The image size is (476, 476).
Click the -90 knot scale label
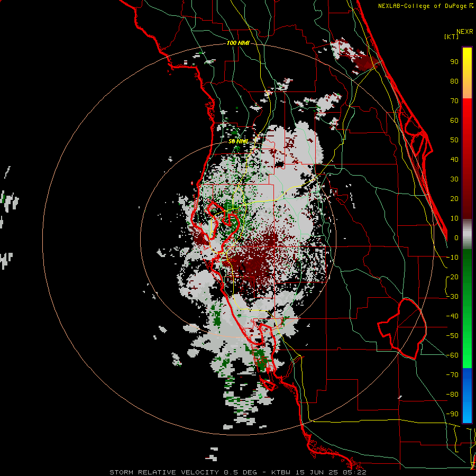pyautogui.click(x=452, y=414)
